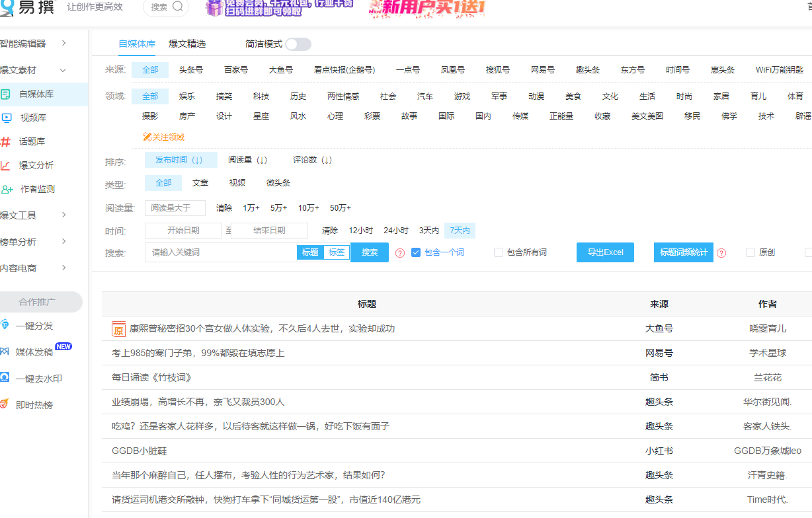This screenshot has width=812, height=518.
Task: Click the 请输入关键词 search field
Action: (x=221, y=252)
